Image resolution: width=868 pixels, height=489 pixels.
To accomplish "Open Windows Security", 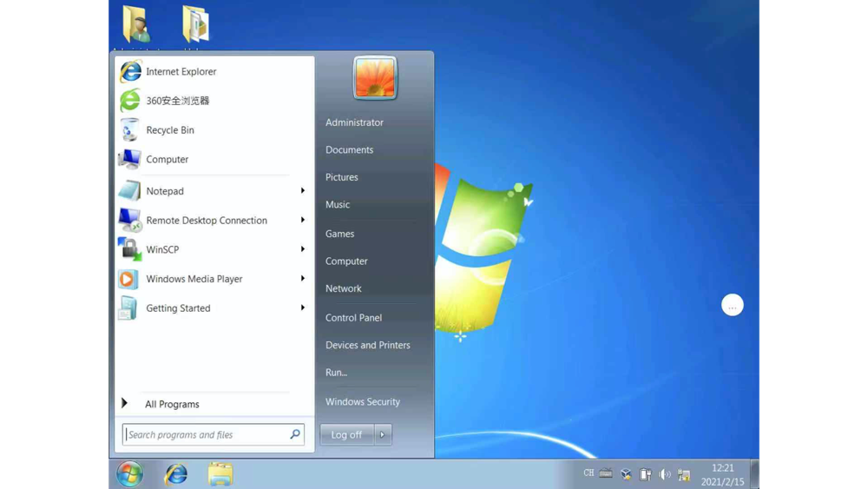I will [363, 401].
